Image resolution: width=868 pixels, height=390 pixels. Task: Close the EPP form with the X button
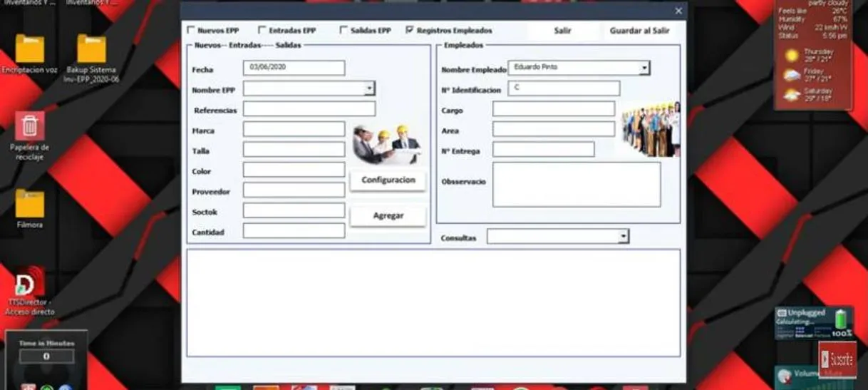tap(678, 11)
